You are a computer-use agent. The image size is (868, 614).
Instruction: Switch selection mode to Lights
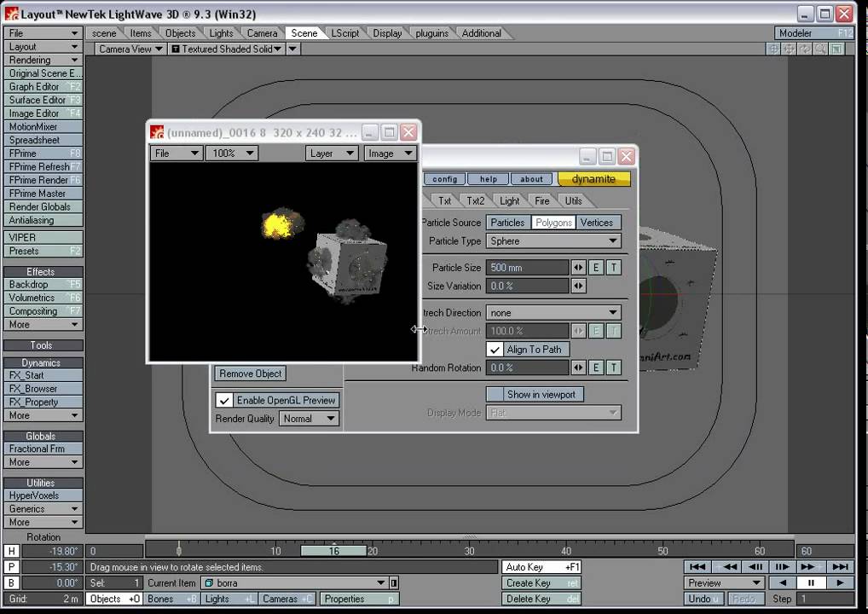pyautogui.click(x=229, y=599)
